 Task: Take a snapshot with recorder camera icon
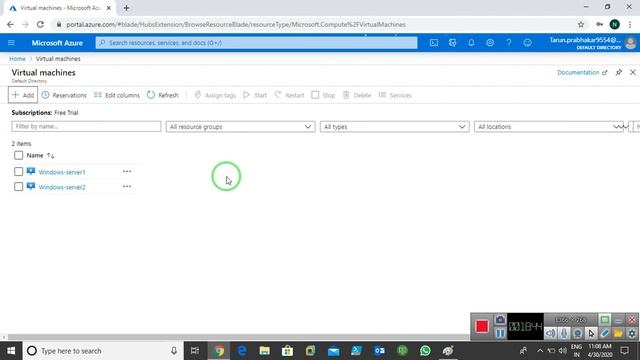[500, 320]
